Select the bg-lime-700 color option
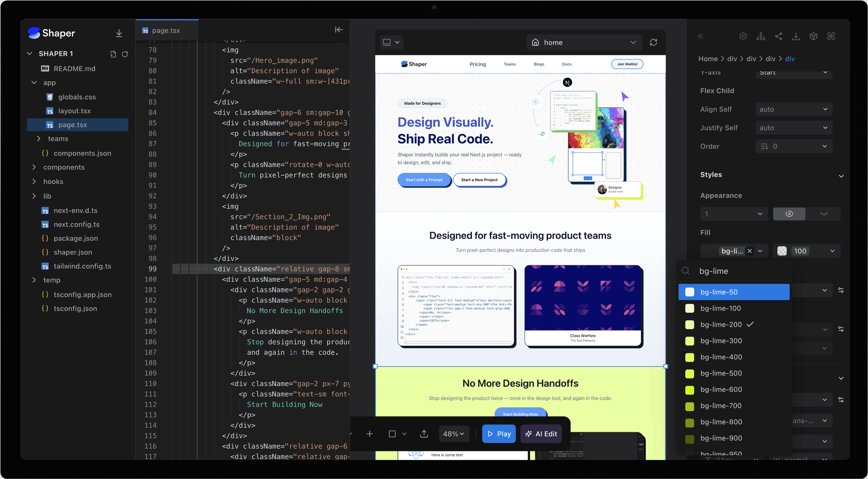This screenshot has width=868, height=479. point(734,406)
